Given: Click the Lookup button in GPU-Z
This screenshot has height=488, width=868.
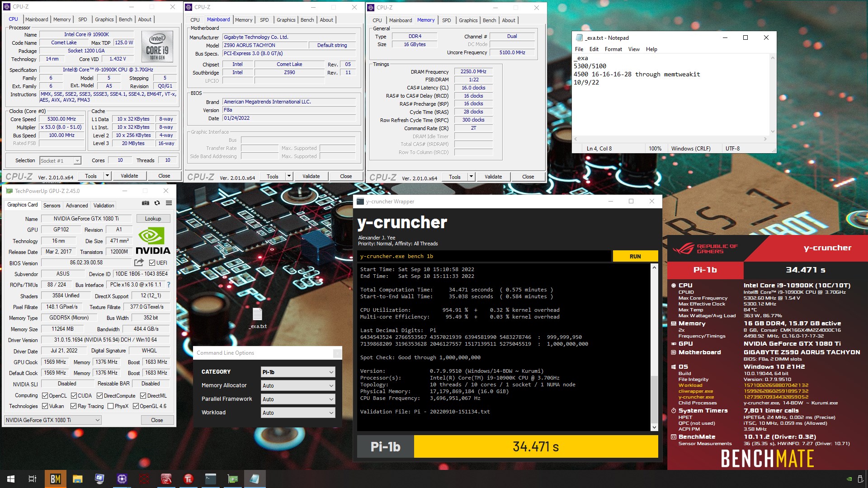Looking at the screenshot, I should 153,219.
